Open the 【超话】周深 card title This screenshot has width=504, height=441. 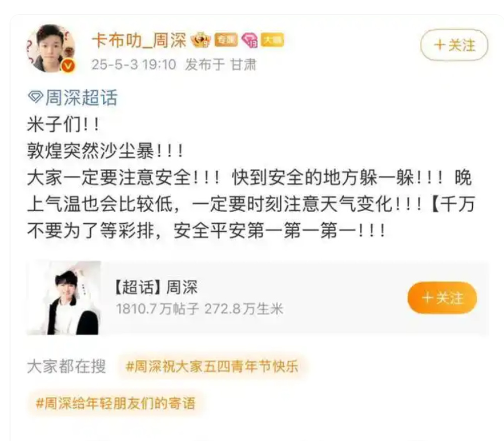[x=156, y=287]
